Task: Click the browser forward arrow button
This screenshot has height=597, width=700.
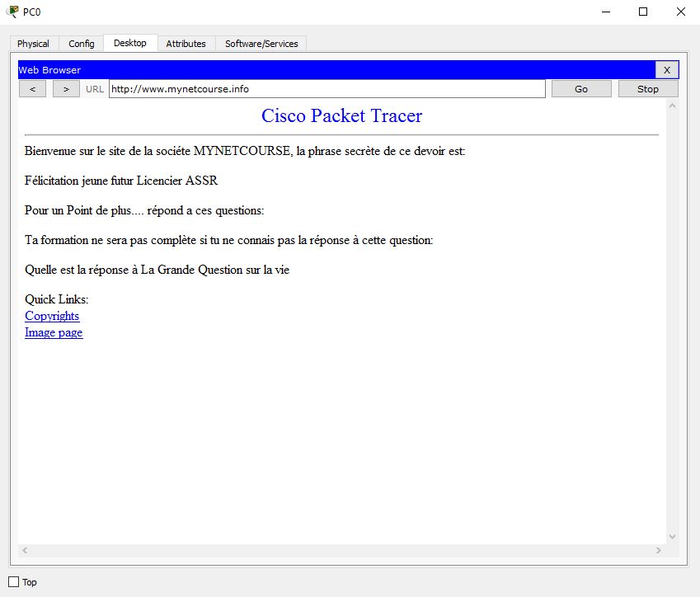Action: pos(66,89)
